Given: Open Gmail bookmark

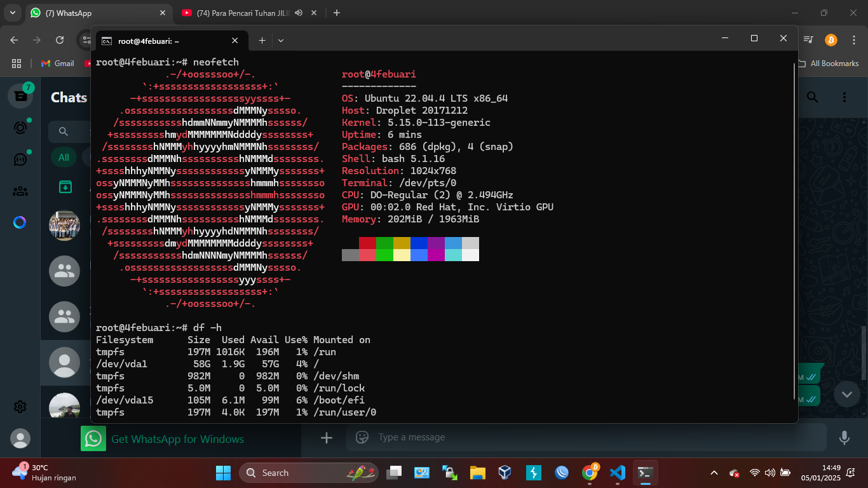Looking at the screenshot, I should click(x=58, y=64).
